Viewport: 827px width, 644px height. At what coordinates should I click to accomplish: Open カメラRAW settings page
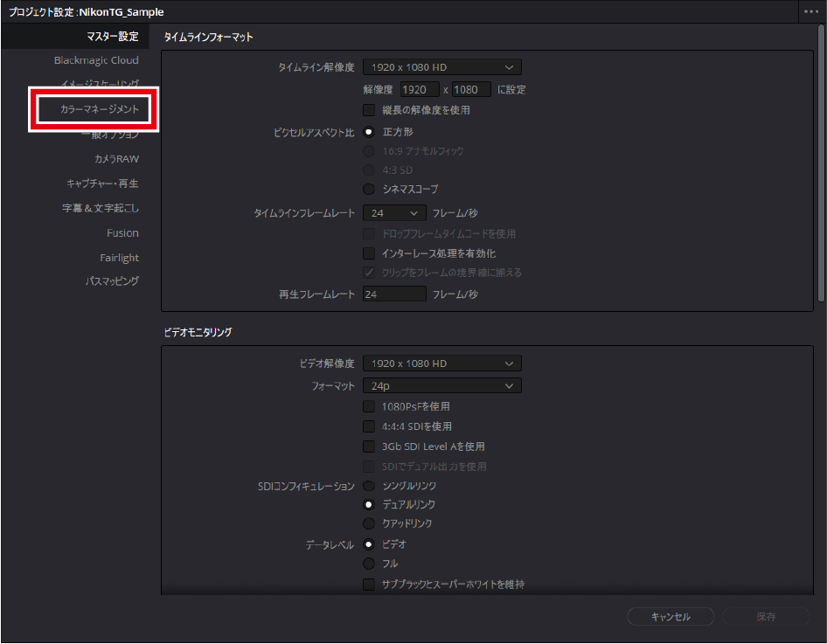(116, 159)
